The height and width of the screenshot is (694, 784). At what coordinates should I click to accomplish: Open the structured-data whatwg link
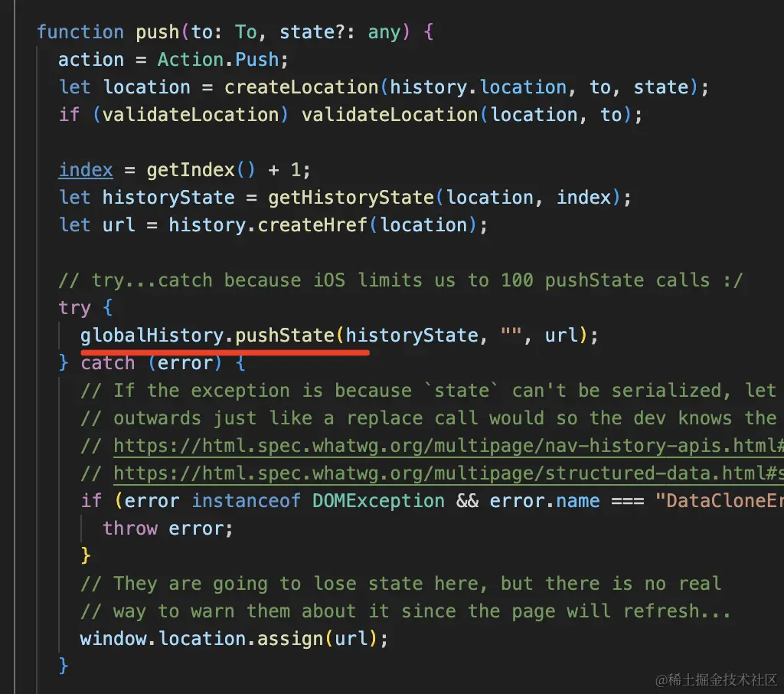[x=449, y=473]
